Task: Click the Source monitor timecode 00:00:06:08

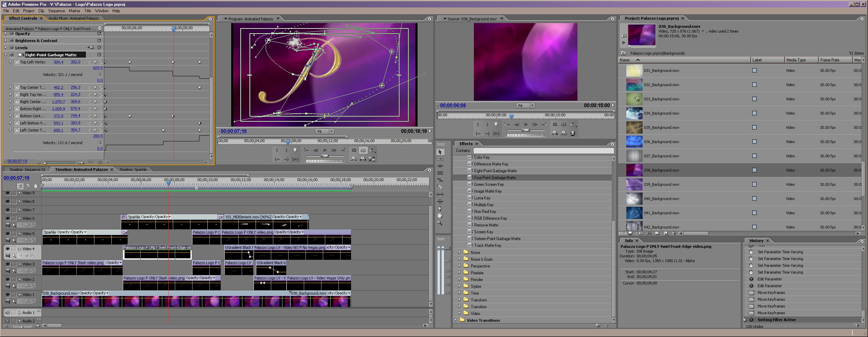Action: (x=453, y=105)
